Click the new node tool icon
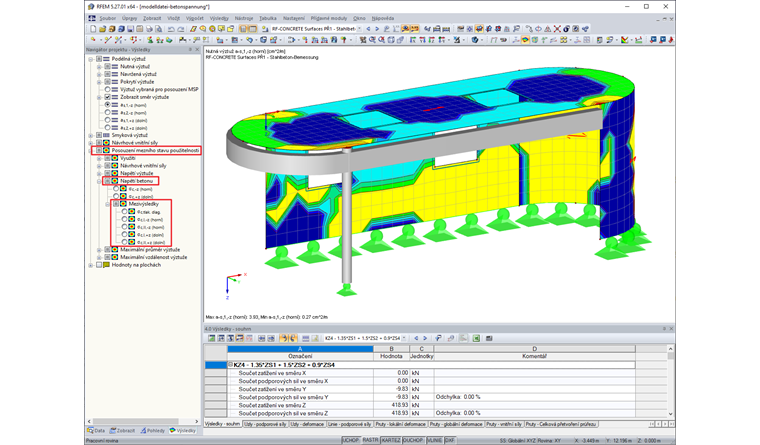Screen dimensions: 760x445 click(x=93, y=40)
